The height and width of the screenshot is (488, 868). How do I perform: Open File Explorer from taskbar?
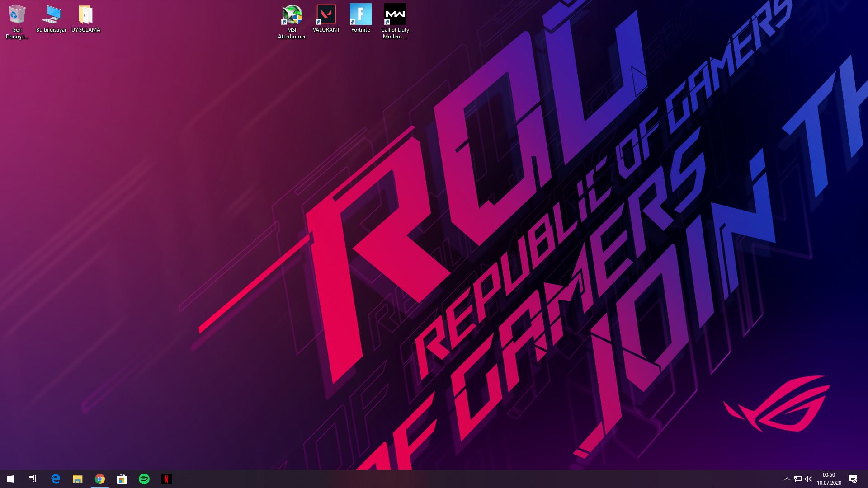click(x=78, y=479)
